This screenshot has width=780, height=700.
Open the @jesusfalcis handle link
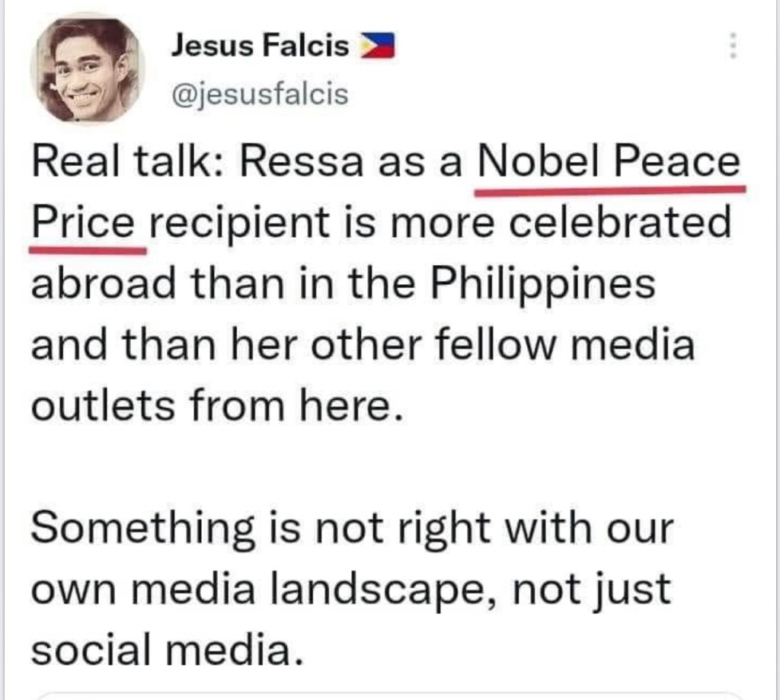click(x=260, y=95)
